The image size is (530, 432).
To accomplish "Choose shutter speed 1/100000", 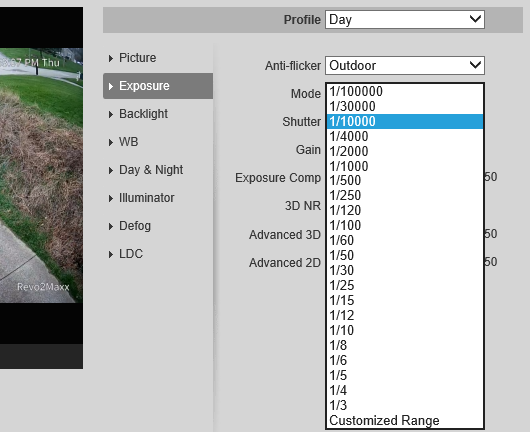I will tap(405, 91).
